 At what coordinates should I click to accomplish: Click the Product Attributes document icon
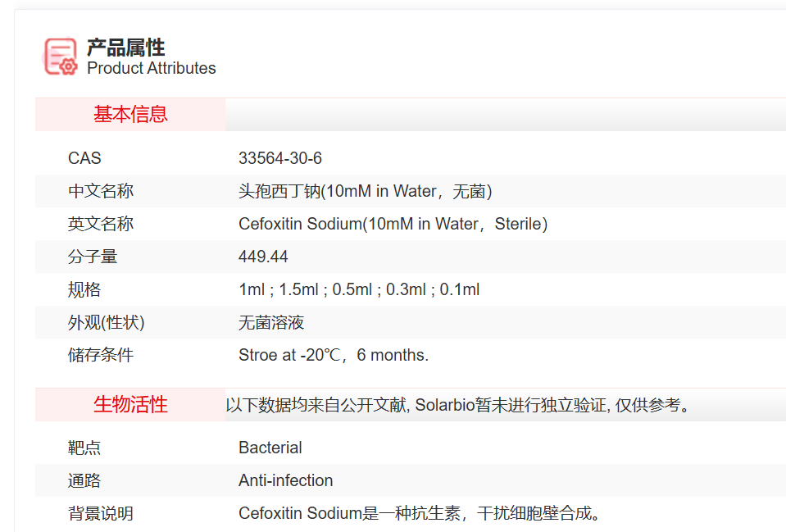tap(61, 57)
